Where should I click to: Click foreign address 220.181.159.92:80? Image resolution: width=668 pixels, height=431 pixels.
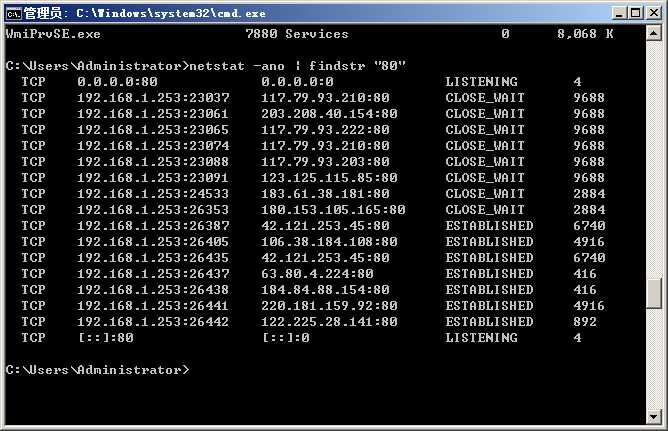click(329, 306)
